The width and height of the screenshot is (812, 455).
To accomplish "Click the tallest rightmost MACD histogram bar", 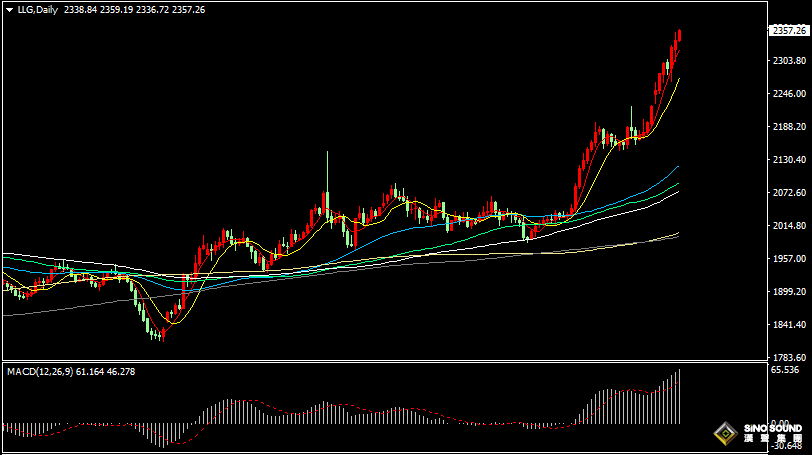I will point(679,396).
